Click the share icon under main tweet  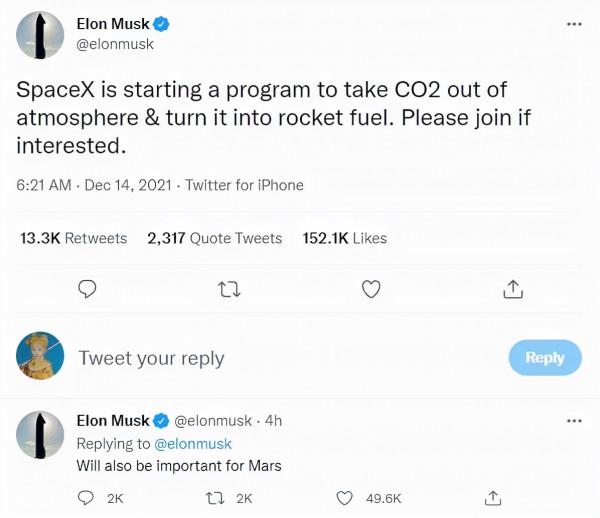(x=512, y=290)
